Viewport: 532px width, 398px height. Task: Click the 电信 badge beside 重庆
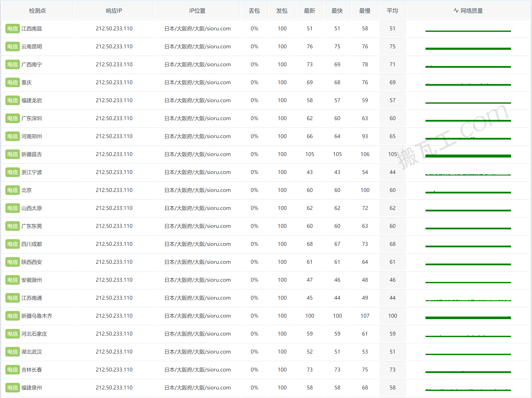12,83
